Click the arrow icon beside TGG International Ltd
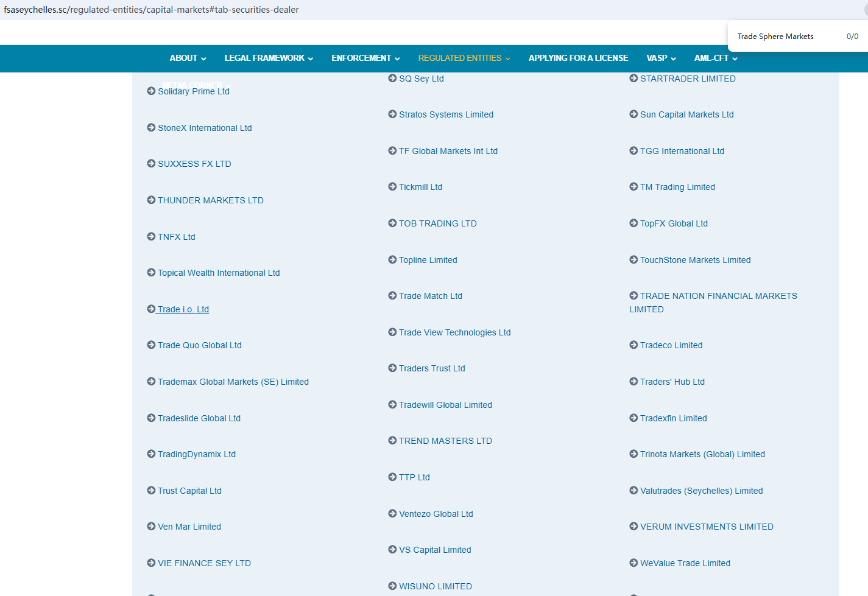 (x=633, y=150)
